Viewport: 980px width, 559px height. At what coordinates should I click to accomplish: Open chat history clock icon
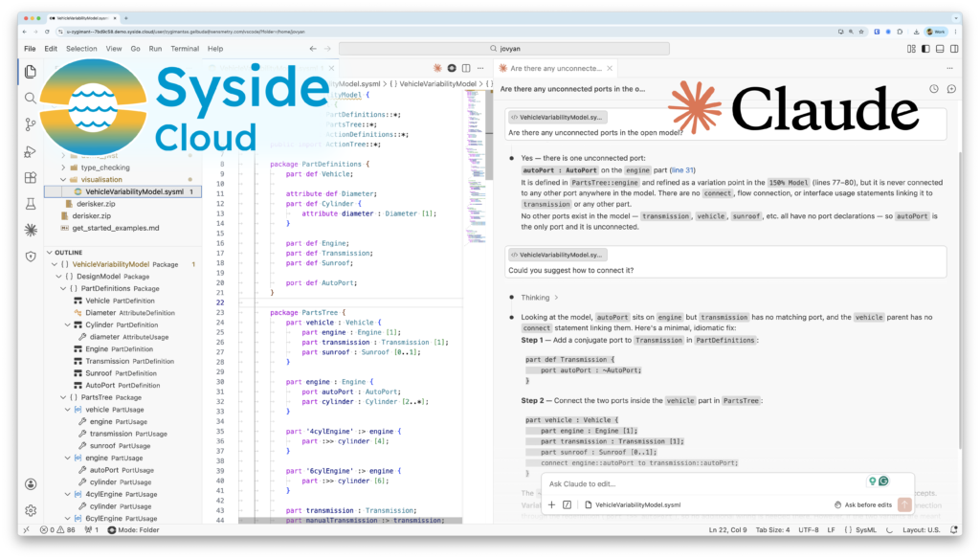pyautogui.click(x=934, y=89)
